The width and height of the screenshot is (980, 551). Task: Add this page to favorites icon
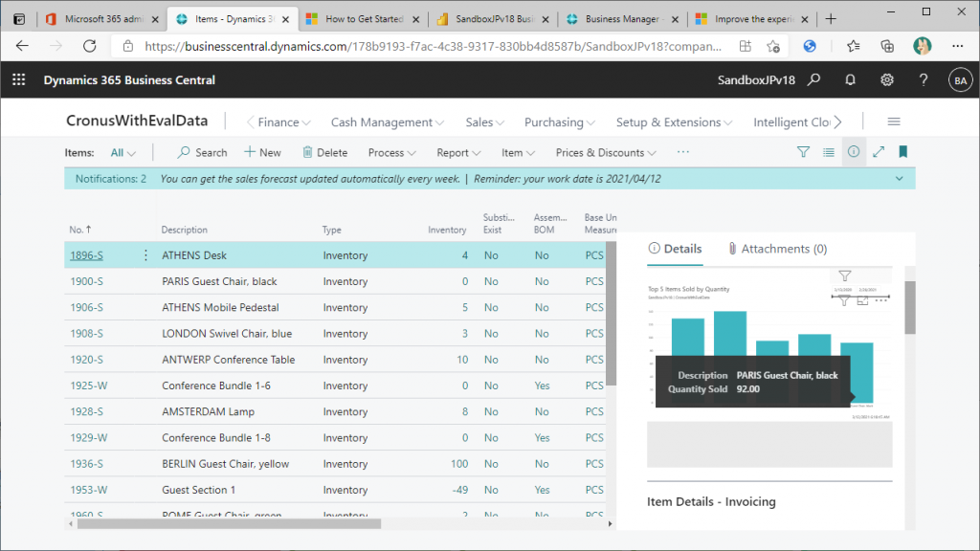773,46
